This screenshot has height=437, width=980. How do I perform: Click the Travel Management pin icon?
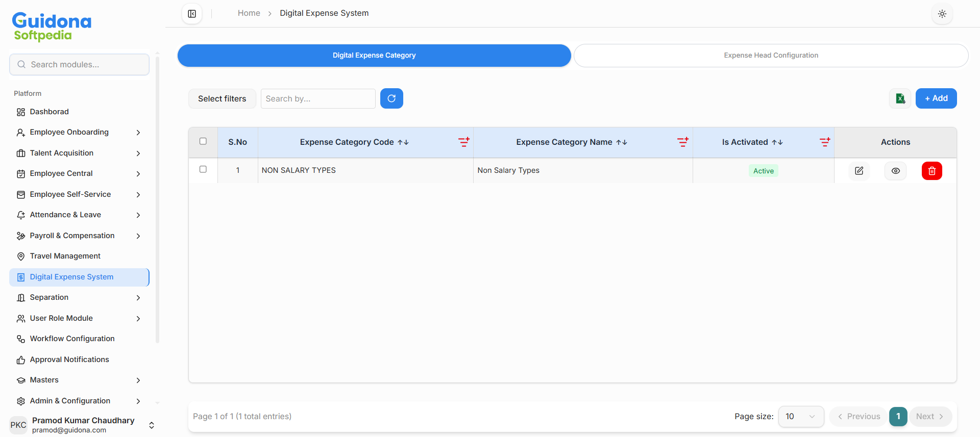tap(21, 256)
